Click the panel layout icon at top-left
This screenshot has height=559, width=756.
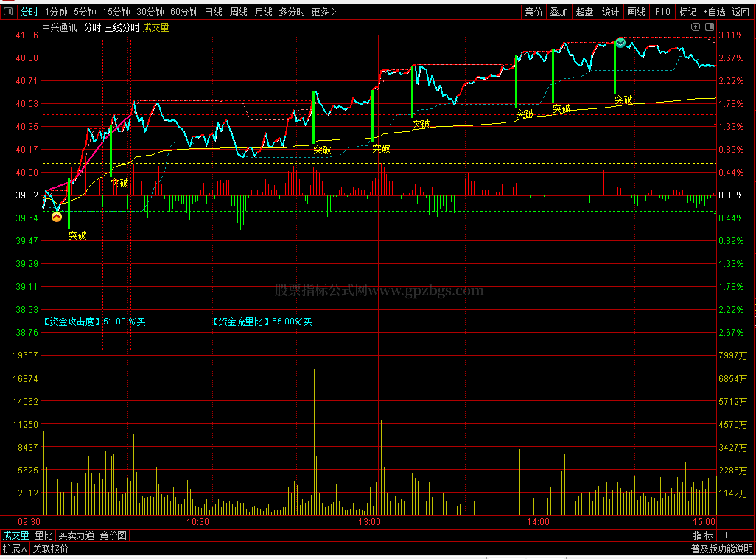pos(8,12)
